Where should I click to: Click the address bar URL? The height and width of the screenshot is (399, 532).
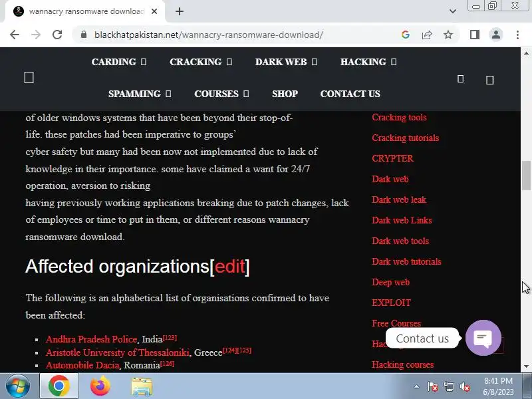click(x=208, y=35)
